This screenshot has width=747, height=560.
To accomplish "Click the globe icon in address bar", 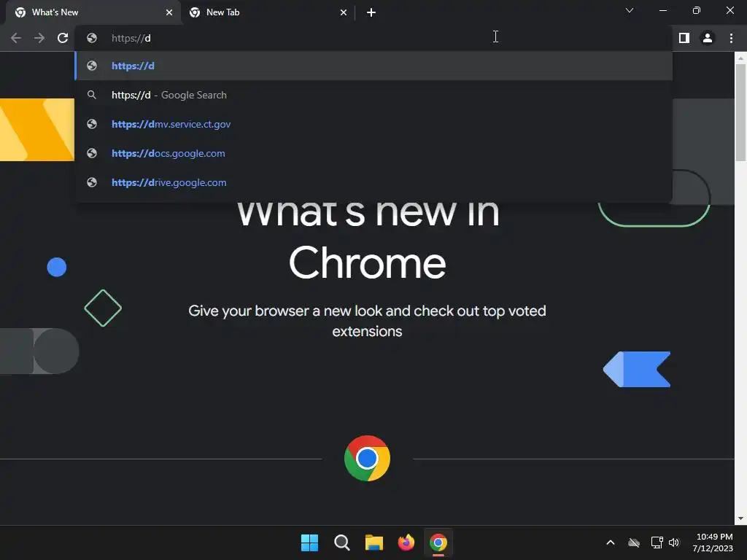I will pos(92,38).
